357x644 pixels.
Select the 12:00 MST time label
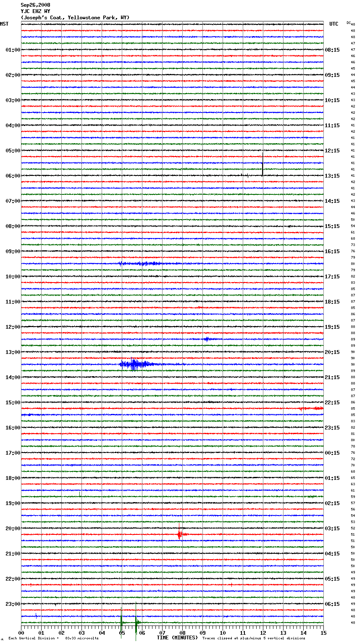[x=13, y=327]
